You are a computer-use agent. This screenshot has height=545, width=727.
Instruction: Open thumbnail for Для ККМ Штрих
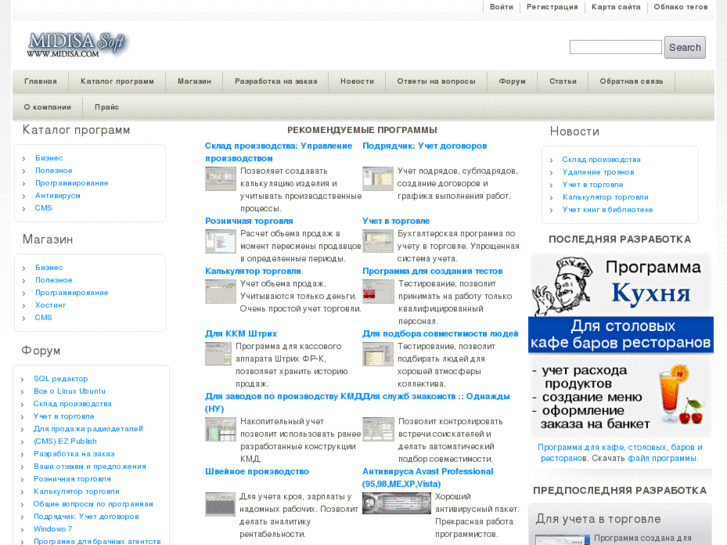[x=218, y=354]
